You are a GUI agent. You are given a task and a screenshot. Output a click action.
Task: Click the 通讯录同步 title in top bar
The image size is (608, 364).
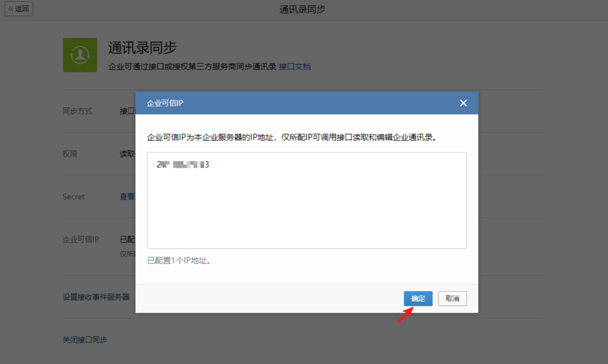[x=302, y=9]
